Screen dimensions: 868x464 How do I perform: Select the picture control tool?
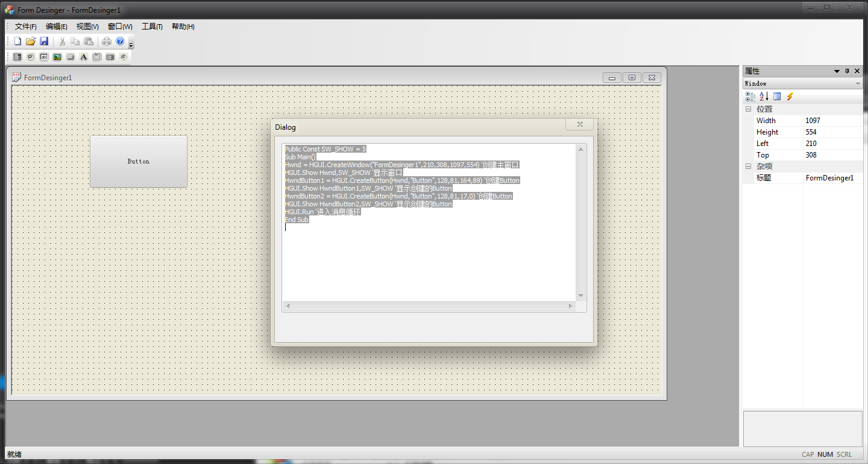[x=57, y=57]
